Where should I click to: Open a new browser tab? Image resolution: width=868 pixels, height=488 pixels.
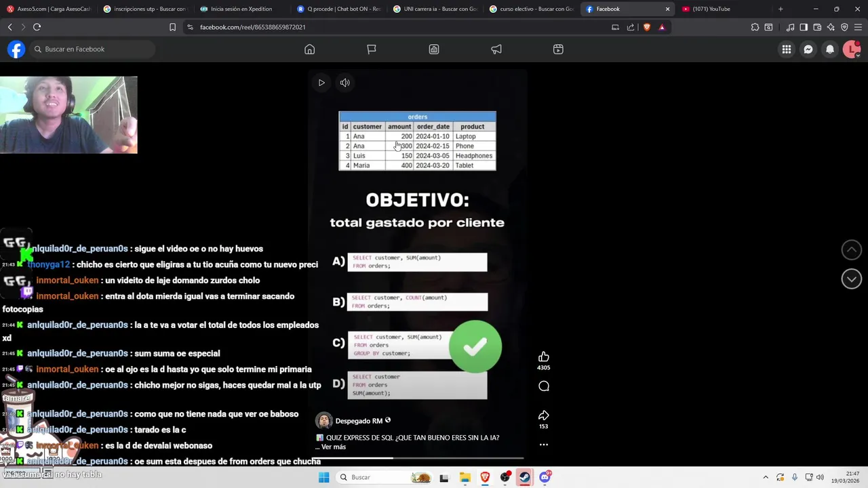point(781,9)
